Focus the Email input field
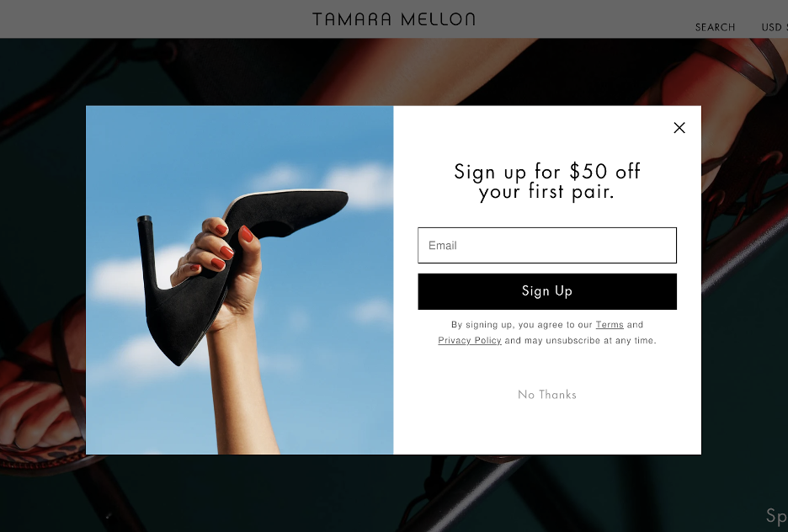 [x=546, y=245]
